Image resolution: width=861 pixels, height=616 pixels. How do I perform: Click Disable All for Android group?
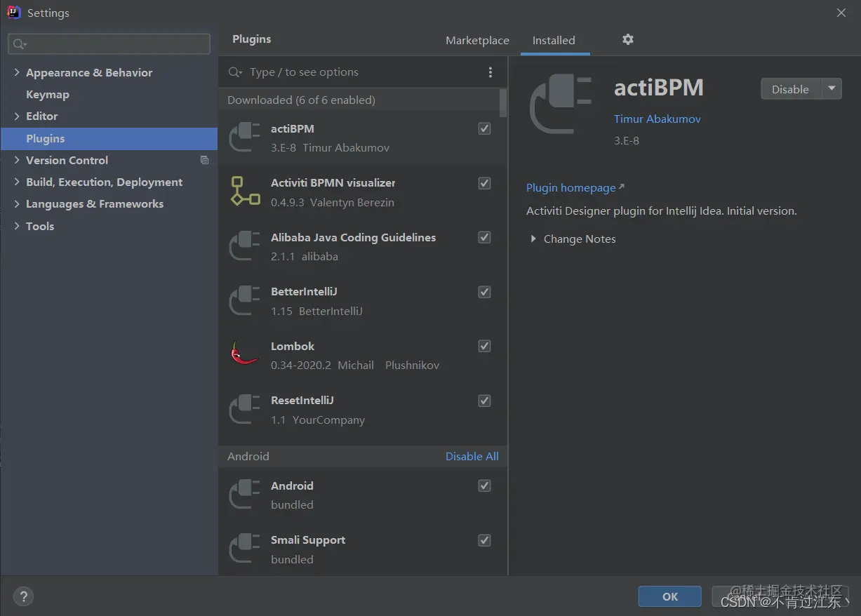472,456
